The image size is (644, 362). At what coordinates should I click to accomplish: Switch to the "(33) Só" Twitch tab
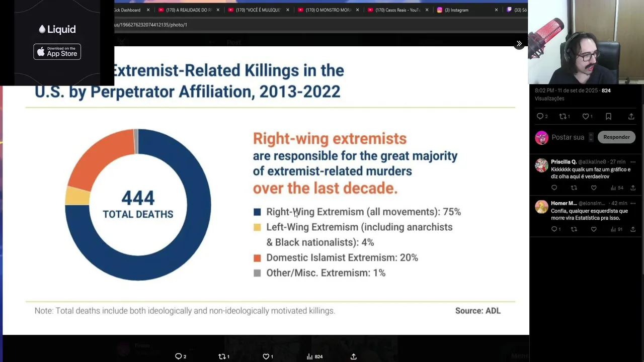click(517, 10)
